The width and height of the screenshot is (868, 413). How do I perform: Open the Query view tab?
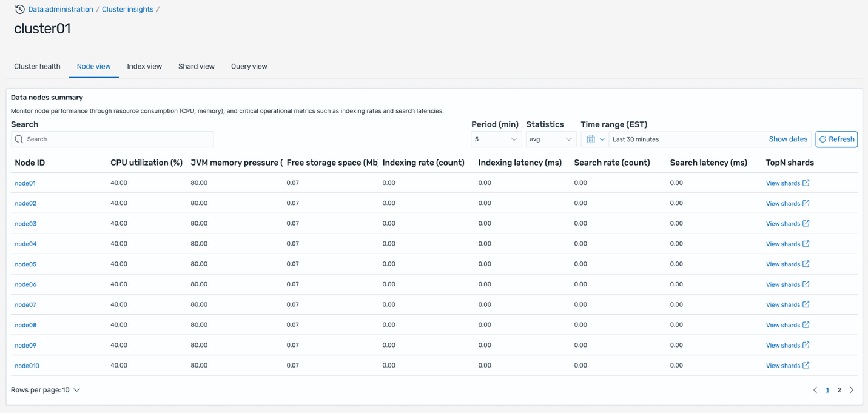click(x=249, y=67)
